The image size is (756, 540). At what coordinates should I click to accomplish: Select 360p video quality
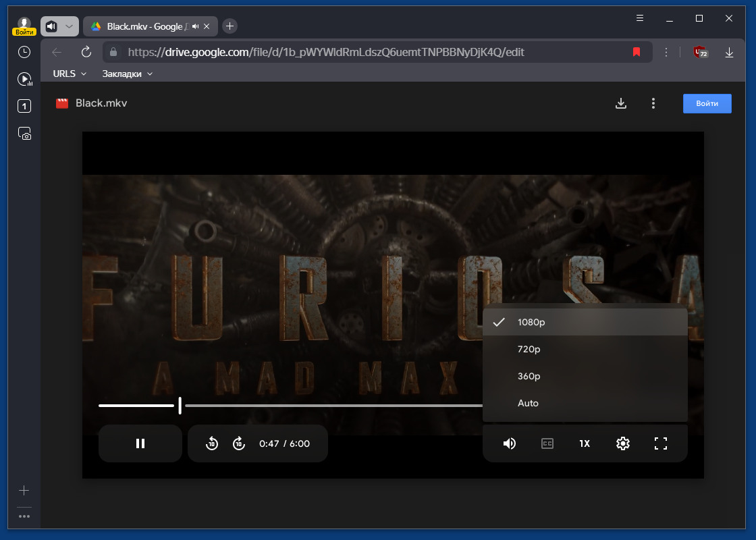tap(585, 376)
